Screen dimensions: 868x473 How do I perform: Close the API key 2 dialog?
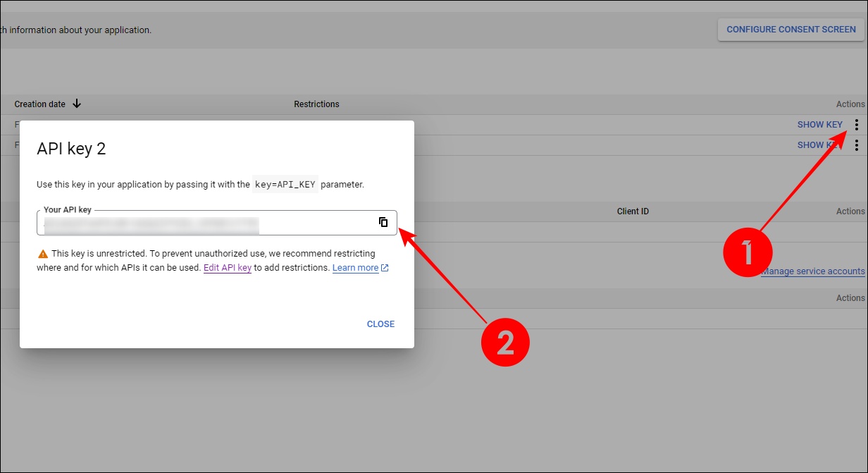[380, 324]
